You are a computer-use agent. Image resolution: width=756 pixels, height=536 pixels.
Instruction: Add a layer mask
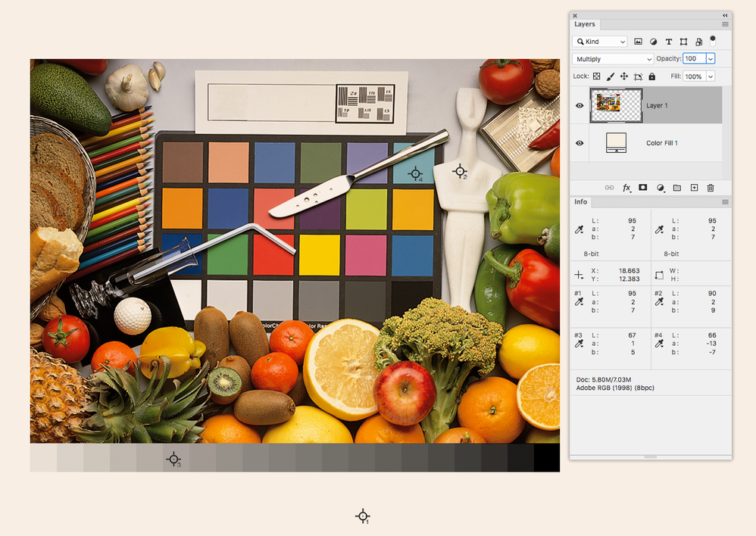click(642, 188)
